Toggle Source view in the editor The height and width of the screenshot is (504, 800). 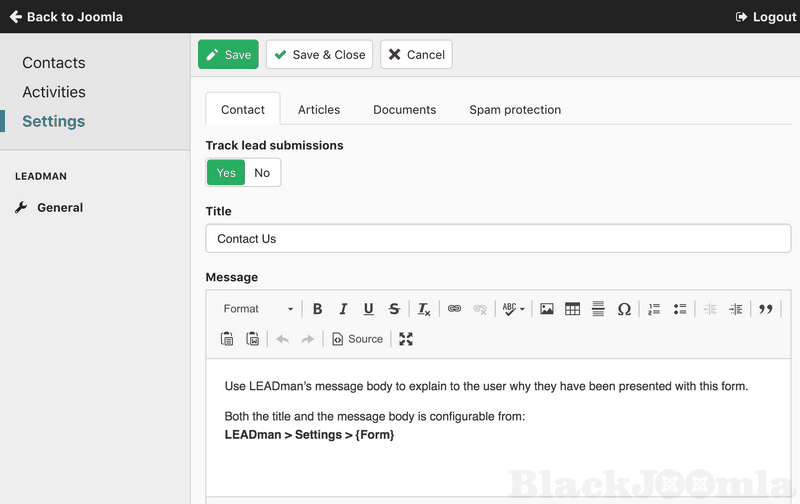(357, 339)
